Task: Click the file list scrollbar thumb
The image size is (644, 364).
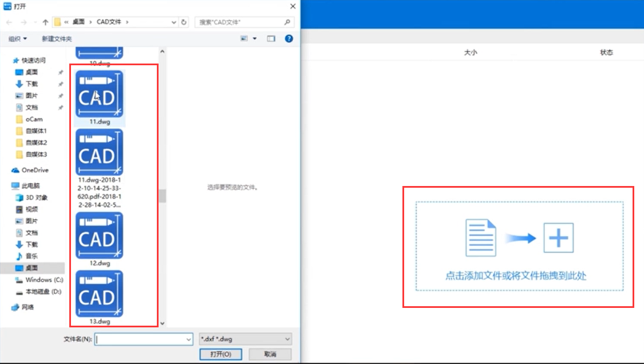Action: coord(163,196)
